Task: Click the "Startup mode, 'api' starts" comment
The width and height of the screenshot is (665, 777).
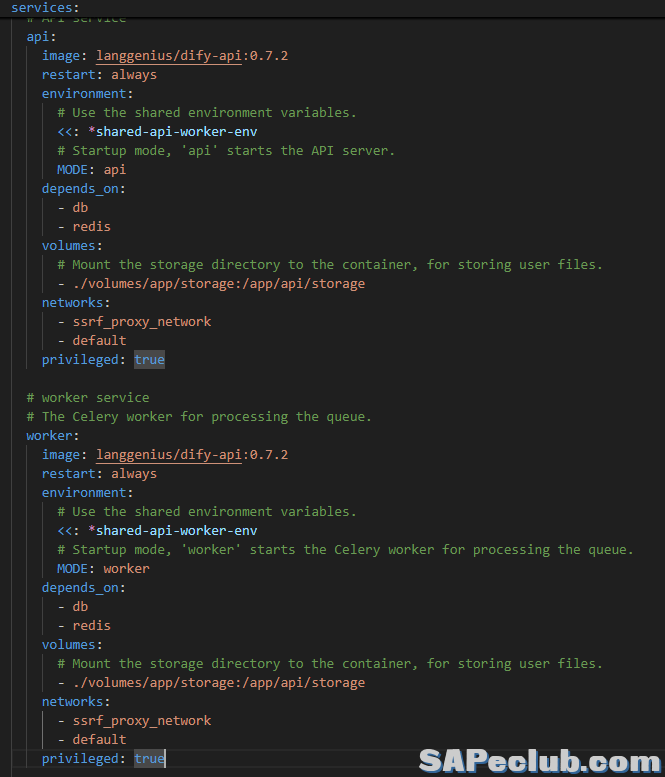Action: point(226,151)
